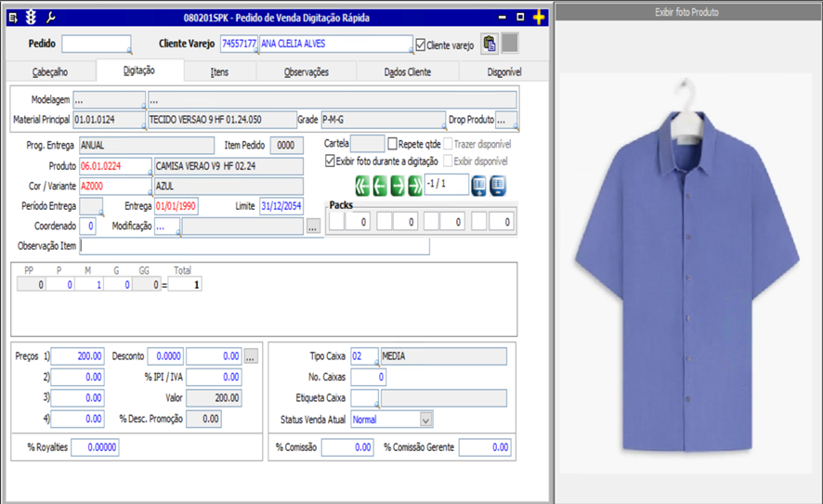The height and width of the screenshot is (504, 823).
Task: Click the ellipsis button beside Desconto value
Action: [x=251, y=356]
